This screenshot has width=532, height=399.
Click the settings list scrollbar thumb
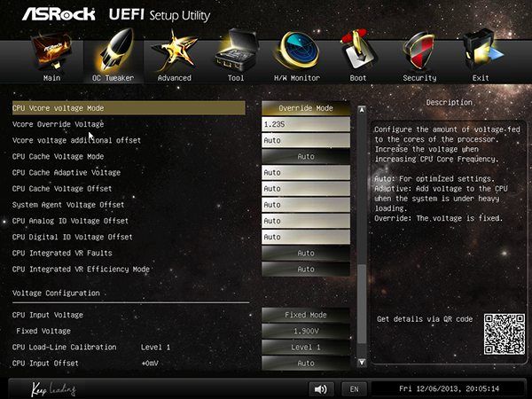click(x=362, y=303)
